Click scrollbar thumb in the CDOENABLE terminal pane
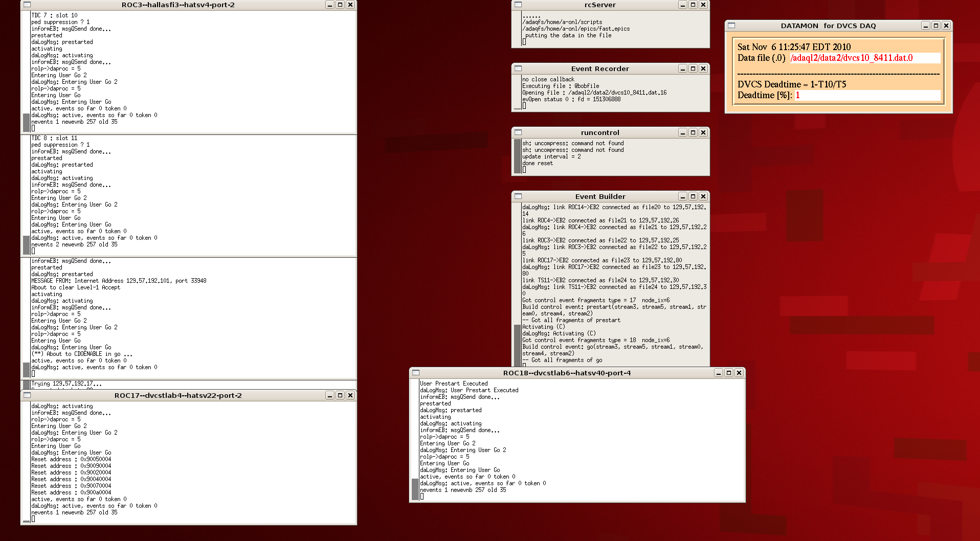Viewport: 980px width, 541px height. coord(27,370)
